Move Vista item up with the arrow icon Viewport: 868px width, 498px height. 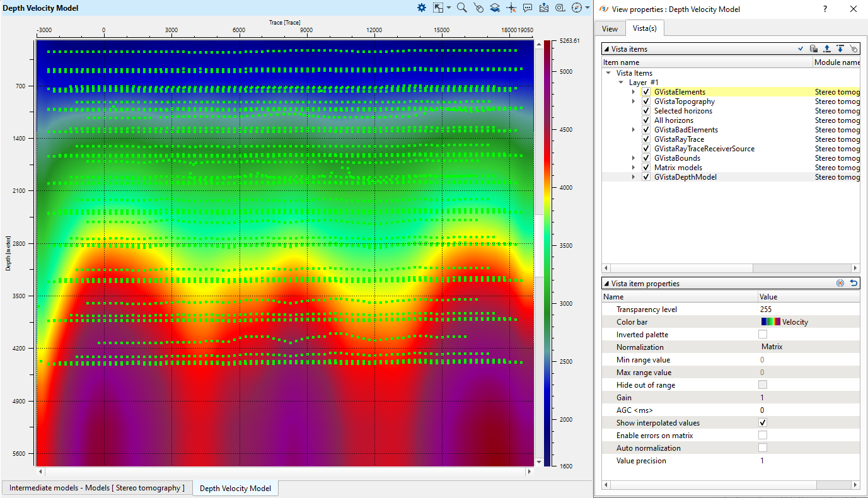[x=827, y=49]
